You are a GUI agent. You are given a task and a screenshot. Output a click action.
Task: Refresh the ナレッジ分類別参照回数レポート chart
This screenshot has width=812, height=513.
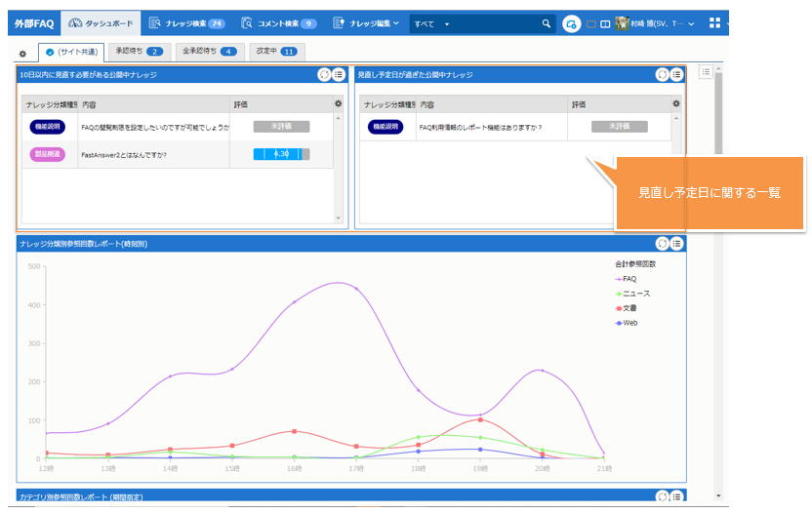pyautogui.click(x=662, y=243)
